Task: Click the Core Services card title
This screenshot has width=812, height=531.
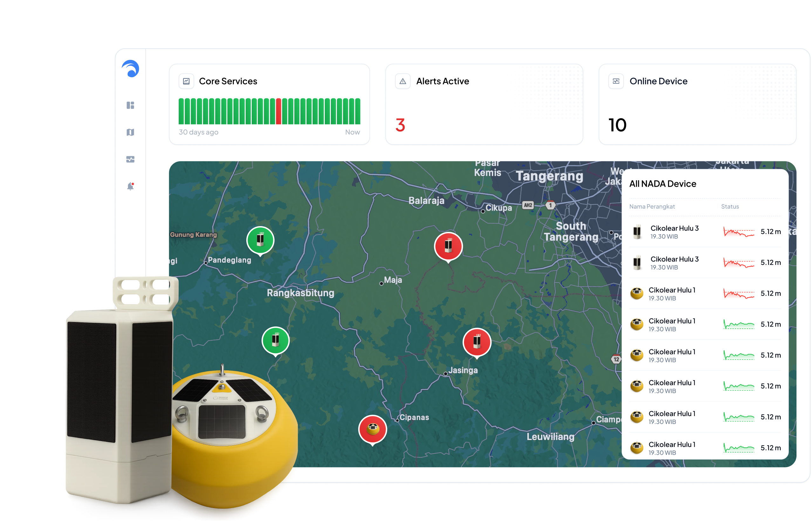Action: point(228,81)
